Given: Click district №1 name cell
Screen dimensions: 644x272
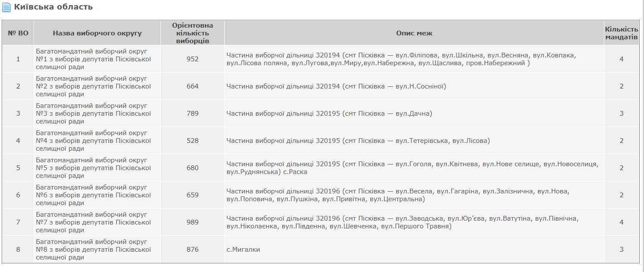Looking at the screenshot, I should (x=94, y=59).
